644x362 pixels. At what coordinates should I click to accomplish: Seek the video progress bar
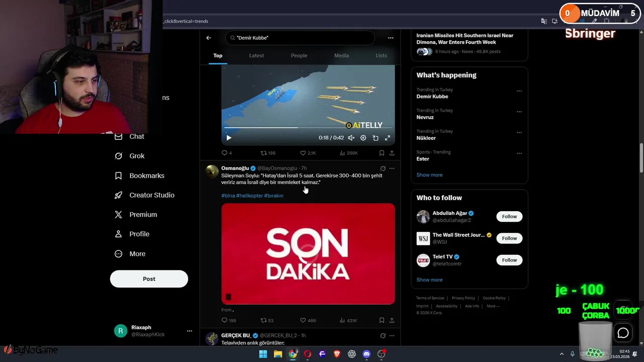click(308, 128)
